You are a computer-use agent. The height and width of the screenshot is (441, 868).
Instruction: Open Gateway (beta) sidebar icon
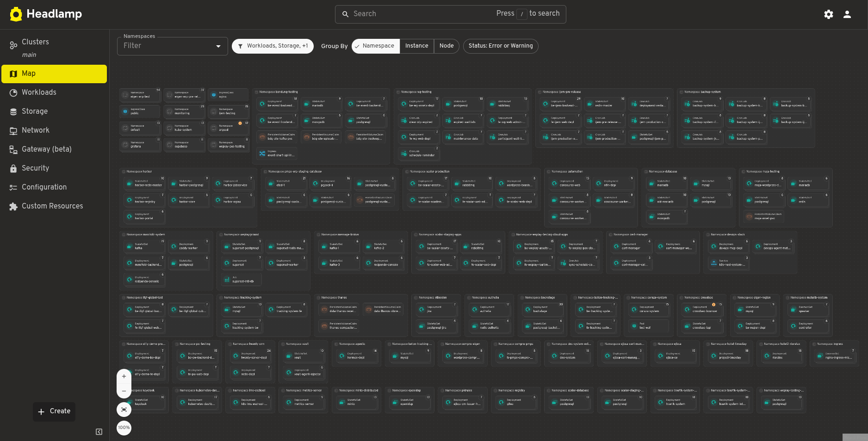(x=13, y=149)
